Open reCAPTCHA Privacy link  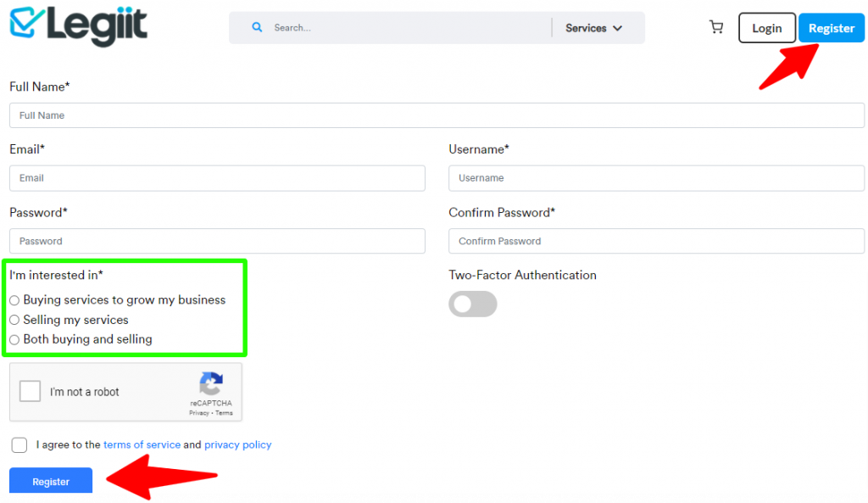(x=198, y=413)
